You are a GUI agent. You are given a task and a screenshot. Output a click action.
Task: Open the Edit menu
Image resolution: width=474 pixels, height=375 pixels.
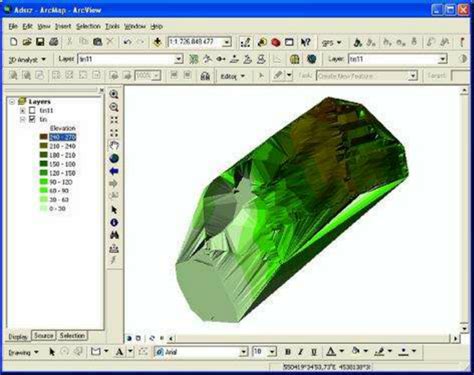pos(27,26)
